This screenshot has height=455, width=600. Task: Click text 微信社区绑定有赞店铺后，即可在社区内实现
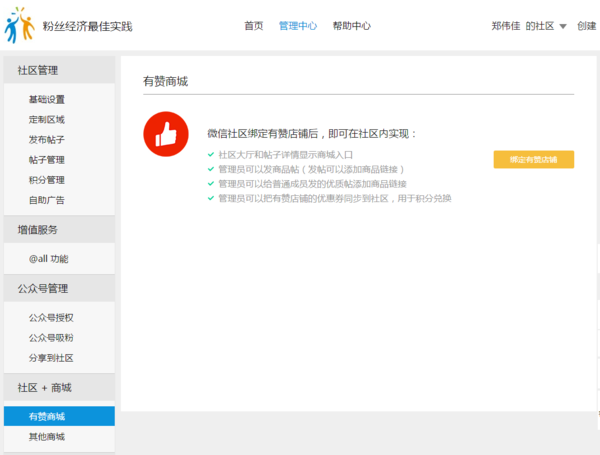coord(311,134)
